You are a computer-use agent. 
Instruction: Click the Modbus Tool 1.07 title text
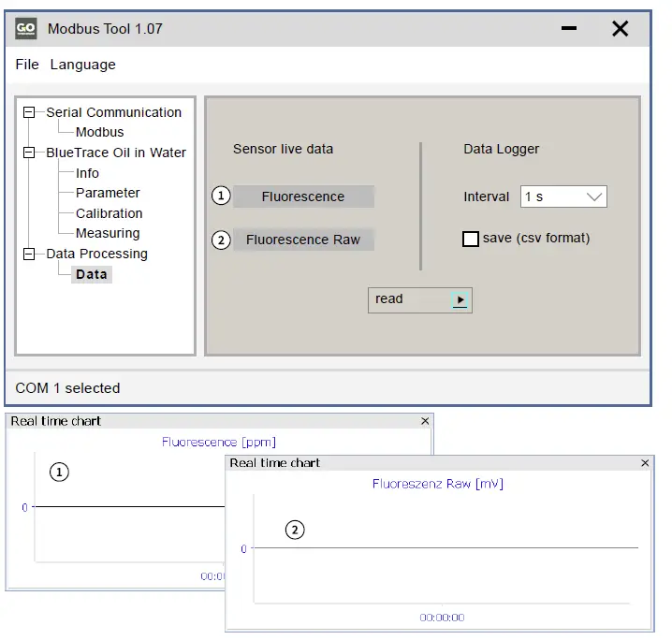click(105, 29)
